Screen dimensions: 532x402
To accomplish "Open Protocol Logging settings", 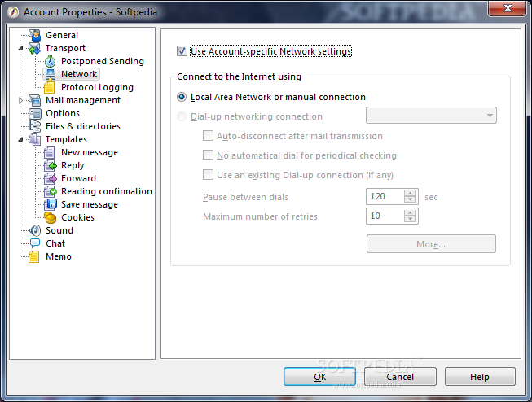I will pyautogui.click(x=97, y=87).
